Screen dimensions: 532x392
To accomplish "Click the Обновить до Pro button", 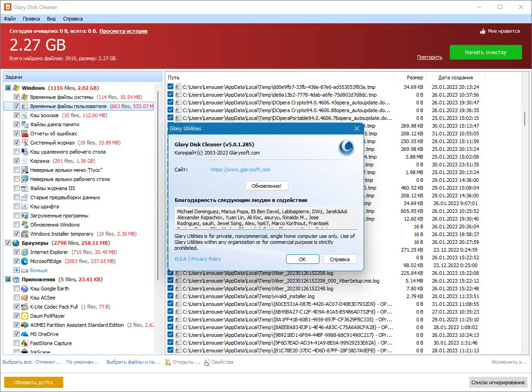I will [x=33, y=382].
